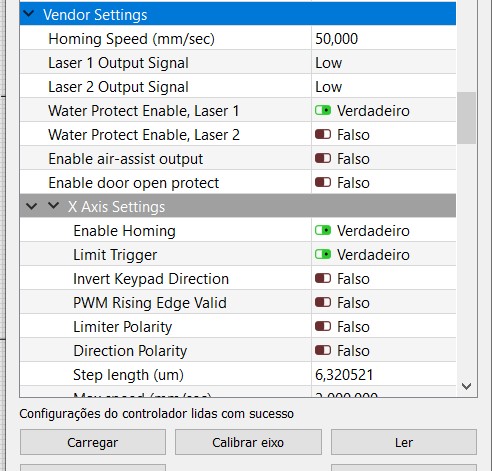Collapse outer chevron beside X Axis Settings
This screenshot has height=471, width=492.
point(31,206)
